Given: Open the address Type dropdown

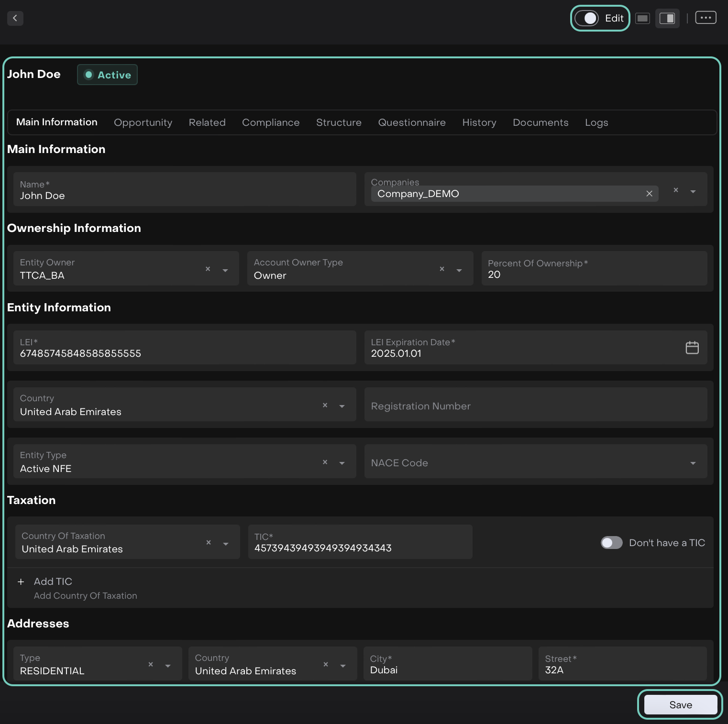Looking at the screenshot, I should click(x=168, y=666).
